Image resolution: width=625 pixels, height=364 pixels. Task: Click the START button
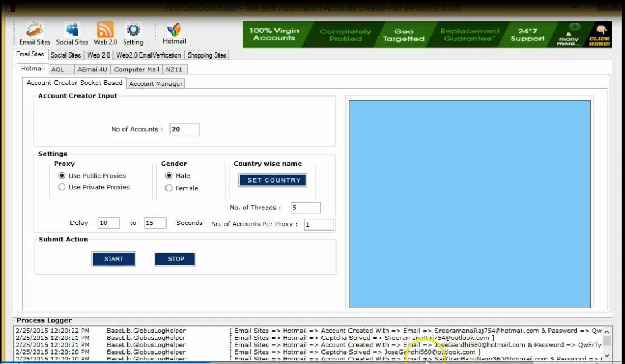[113, 259]
